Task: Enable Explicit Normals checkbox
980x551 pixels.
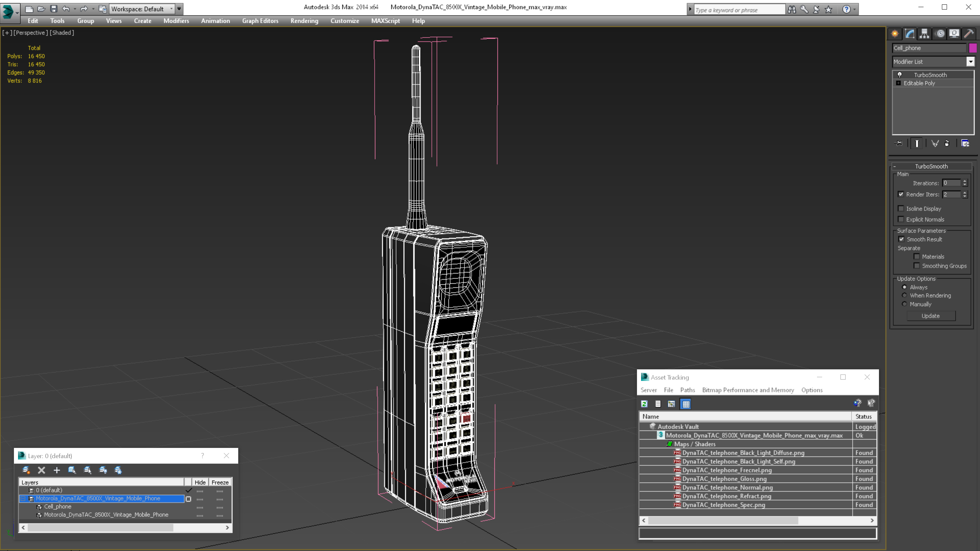Action: coord(901,219)
